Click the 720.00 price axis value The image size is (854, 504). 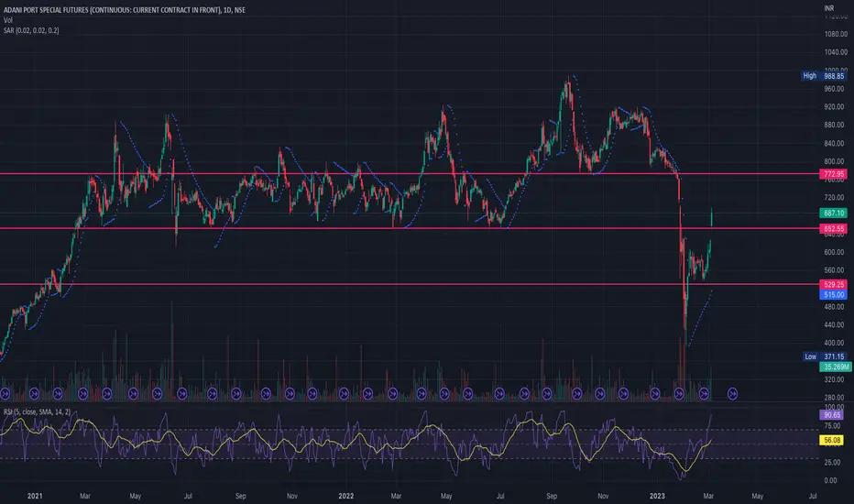pyautogui.click(x=834, y=197)
